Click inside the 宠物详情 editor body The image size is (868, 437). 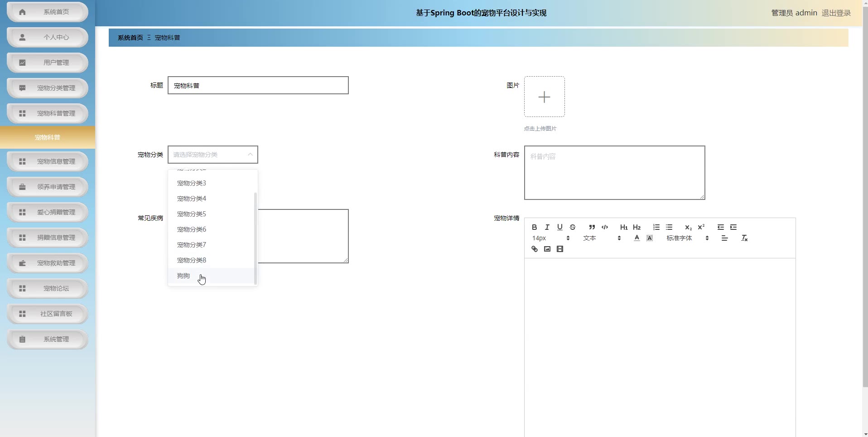[x=660, y=347]
